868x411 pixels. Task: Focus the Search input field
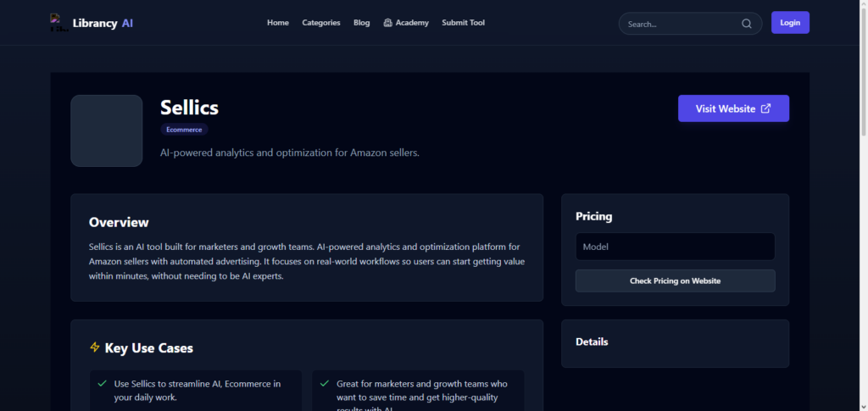690,24
